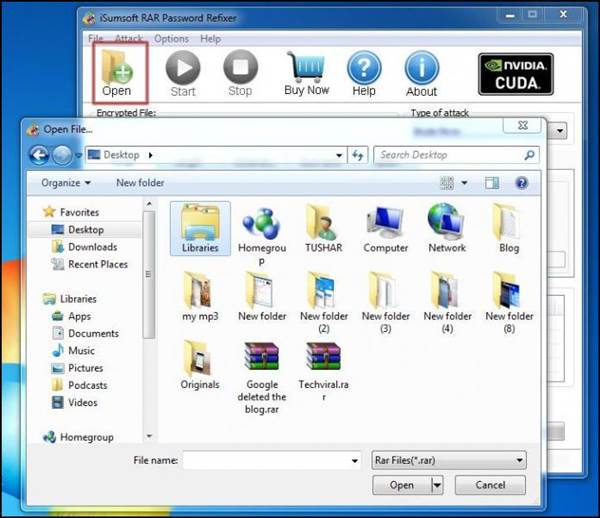Select the my mp3 folder
Screen dimensions: 600x518
pyautogui.click(x=200, y=297)
